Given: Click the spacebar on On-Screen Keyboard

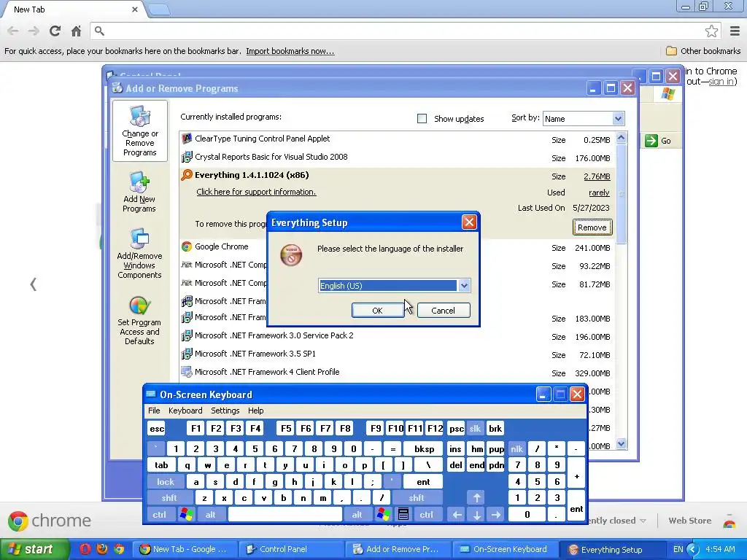Looking at the screenshot, I should click(285, 515).
